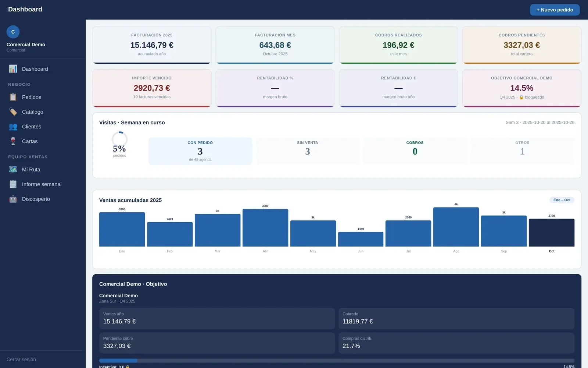
Task: Open the Dashboard menu item
Action: click(x=43, y=69)
